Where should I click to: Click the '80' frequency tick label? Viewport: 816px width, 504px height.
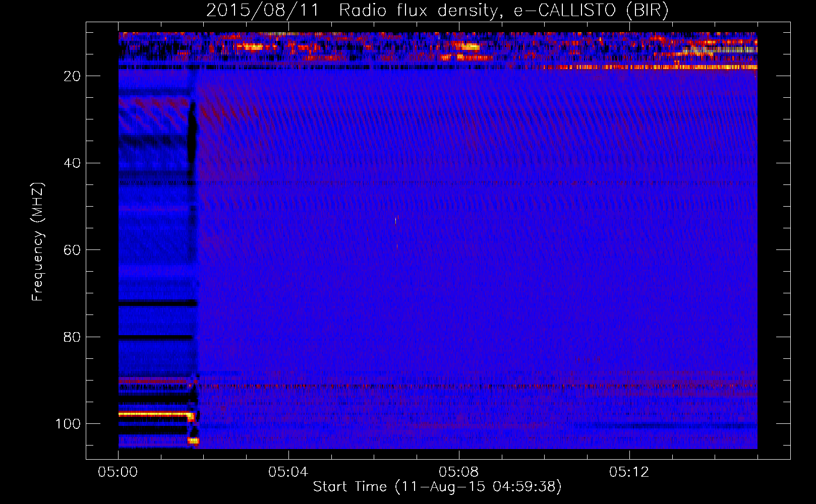73,337
